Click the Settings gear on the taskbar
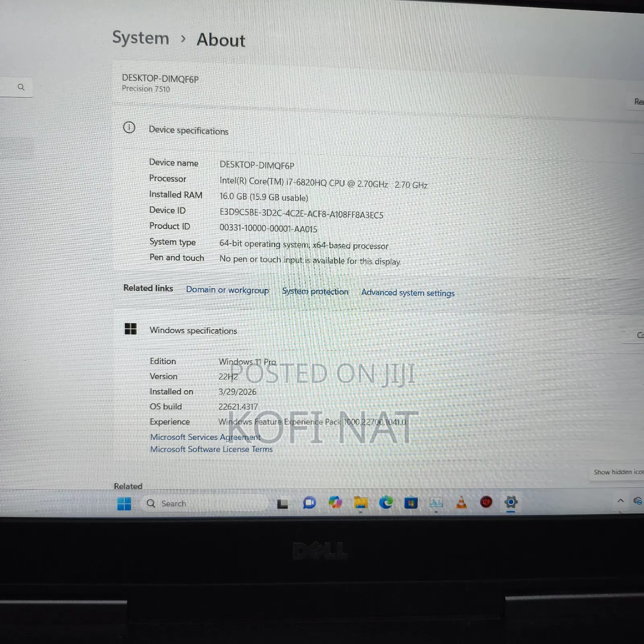Viewport: 644px width, 644px height. pyautogui.click(x=511, y=502)
